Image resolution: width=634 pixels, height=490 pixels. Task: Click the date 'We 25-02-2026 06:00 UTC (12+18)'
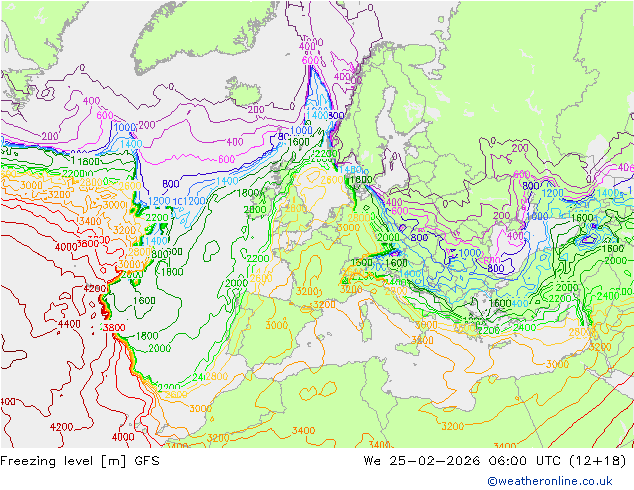point(495,461)
